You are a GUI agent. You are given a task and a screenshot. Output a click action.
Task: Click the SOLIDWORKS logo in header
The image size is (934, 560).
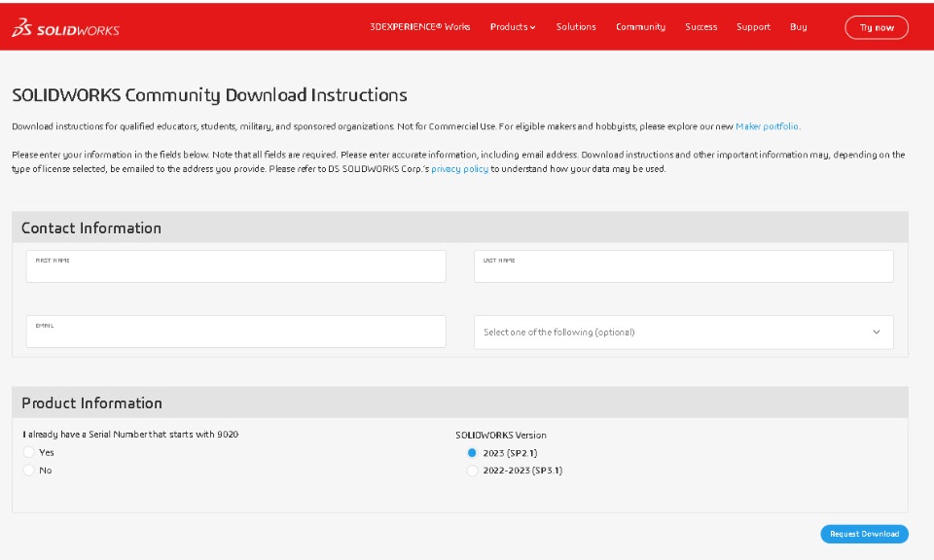(x=65, y=27)
